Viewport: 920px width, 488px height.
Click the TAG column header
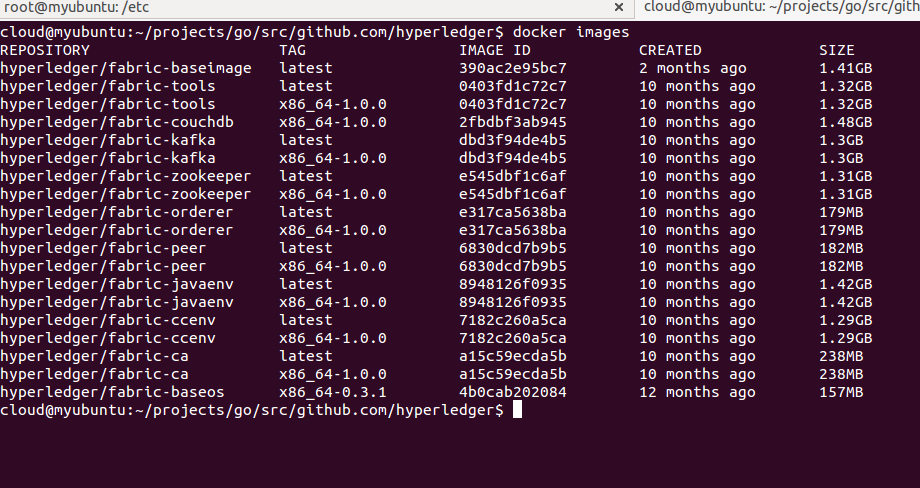pyautogui.click(x=292, y=50)
